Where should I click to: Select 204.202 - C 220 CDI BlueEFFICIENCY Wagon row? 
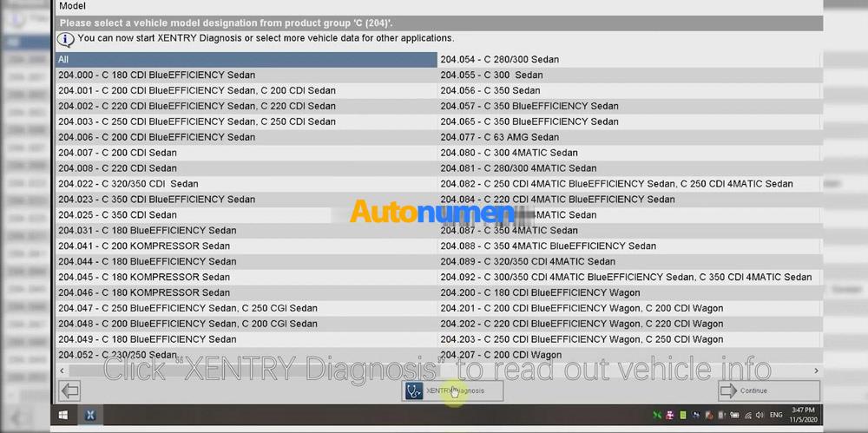pos(629,324)
